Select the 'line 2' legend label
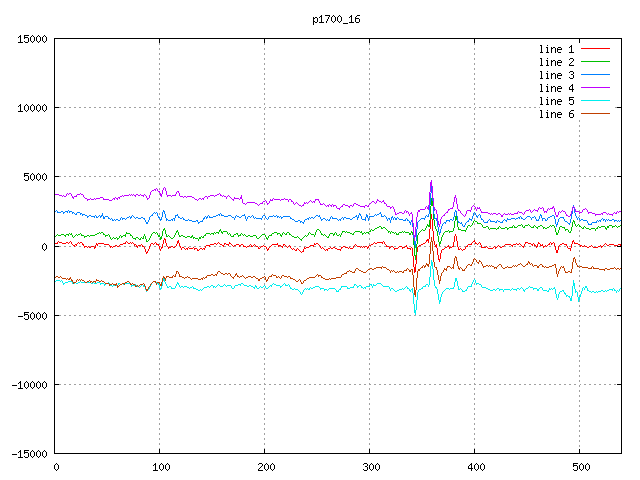 (x=557, y=62)
